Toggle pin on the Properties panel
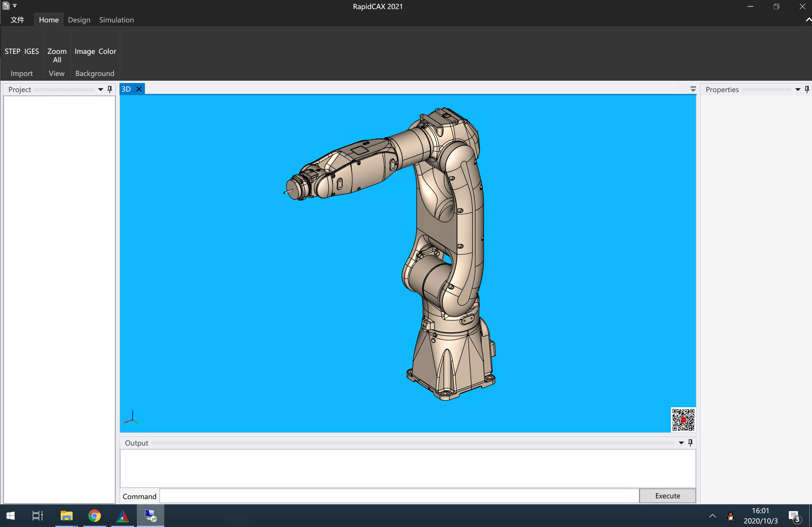The height and width of the screenshot is (527, 812). click(x=806, y=89)
